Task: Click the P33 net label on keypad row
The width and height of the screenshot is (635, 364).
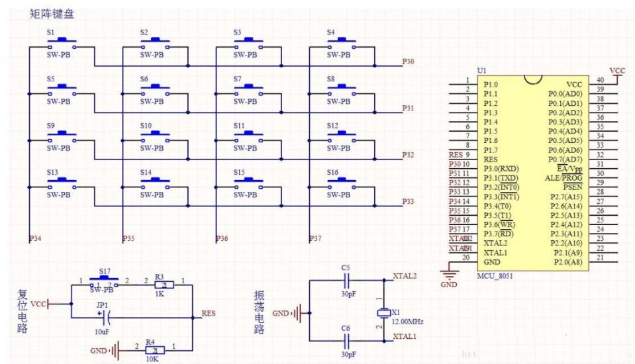Action: pos(408,201)
